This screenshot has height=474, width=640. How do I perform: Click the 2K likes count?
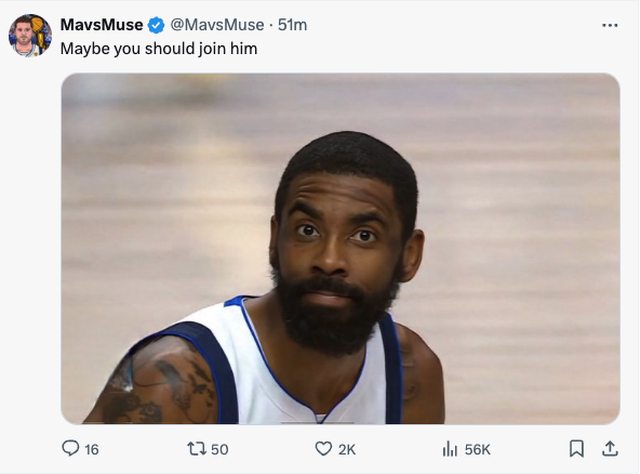[347, 450]
